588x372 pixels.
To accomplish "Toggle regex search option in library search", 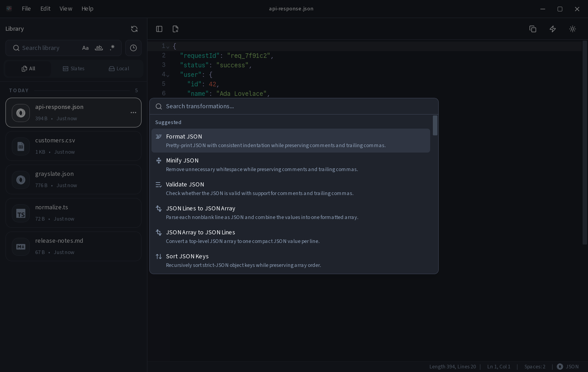I will click(x=112, y=48).
